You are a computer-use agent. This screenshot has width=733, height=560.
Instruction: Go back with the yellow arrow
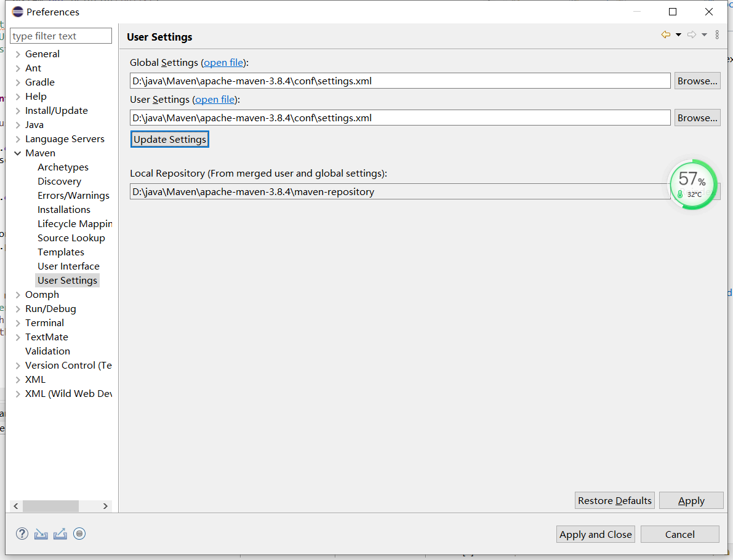click(666, 34)
